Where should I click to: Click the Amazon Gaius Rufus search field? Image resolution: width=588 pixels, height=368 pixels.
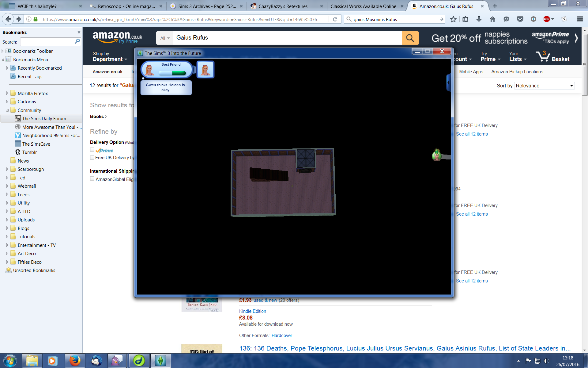pyautogui.click(x=287, y=38)
